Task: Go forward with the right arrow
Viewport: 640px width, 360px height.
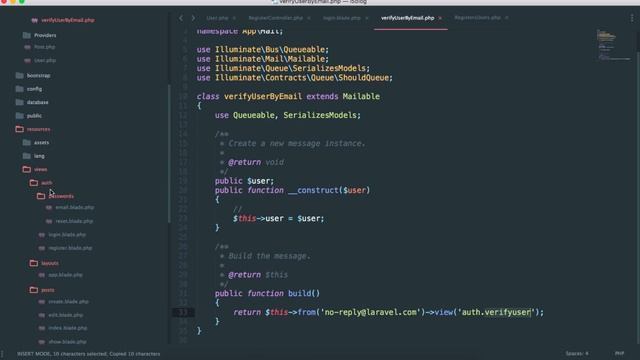Action: click(x=193, y=18)
